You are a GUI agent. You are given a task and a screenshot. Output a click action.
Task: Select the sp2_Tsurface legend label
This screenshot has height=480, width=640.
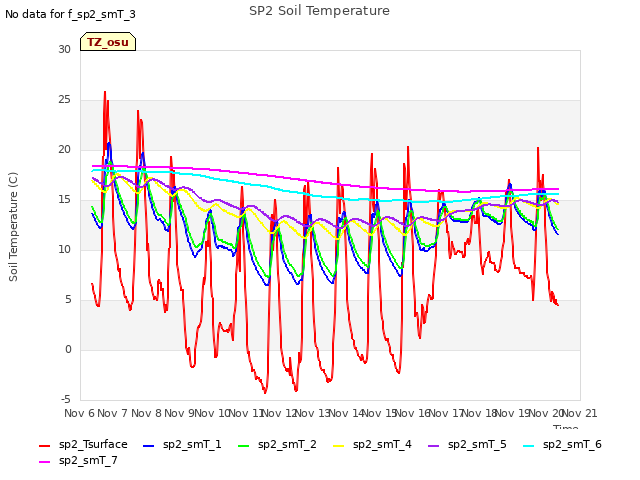(x=93, y=444)
